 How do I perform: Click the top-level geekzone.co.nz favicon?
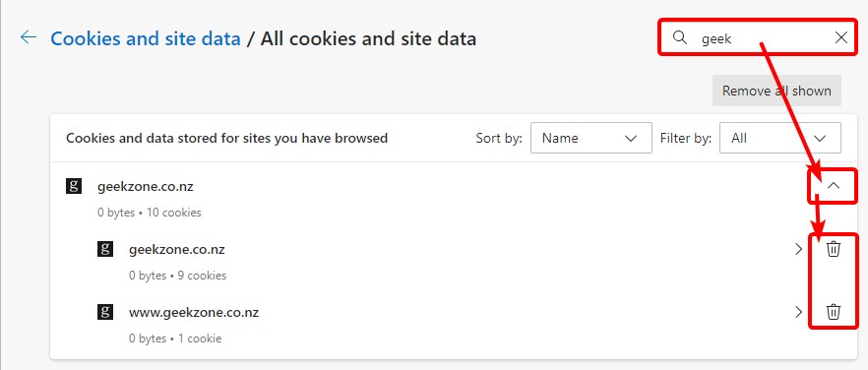coord(74,186)
